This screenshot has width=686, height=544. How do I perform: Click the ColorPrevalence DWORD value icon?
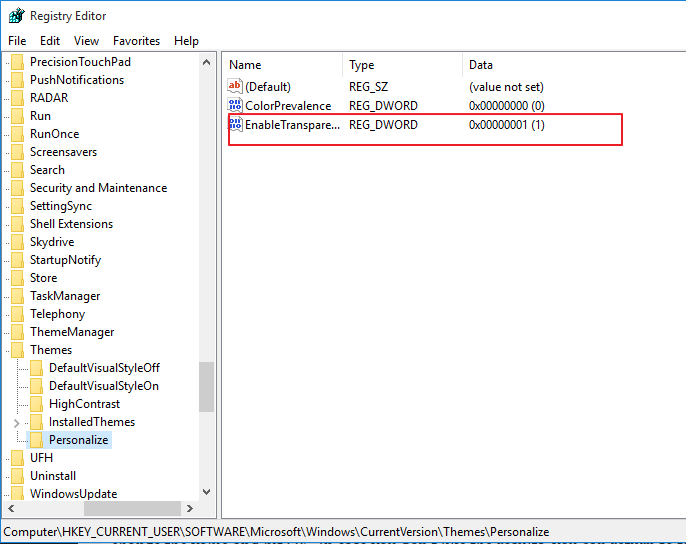click(235, 105)
